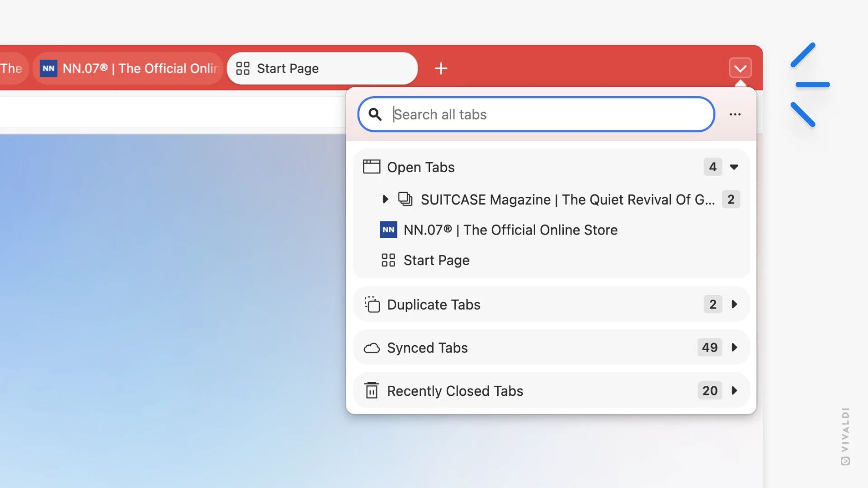This screenshot has width=868, height=488.
Task: Collapse the Open Tabs section
Action: click(x=735, y=167)
